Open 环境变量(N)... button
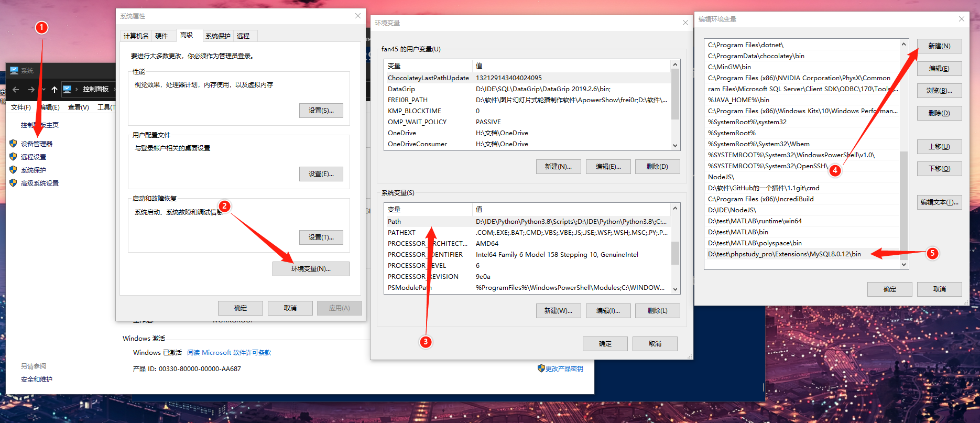The image size is (980, 423). (311, 268)
